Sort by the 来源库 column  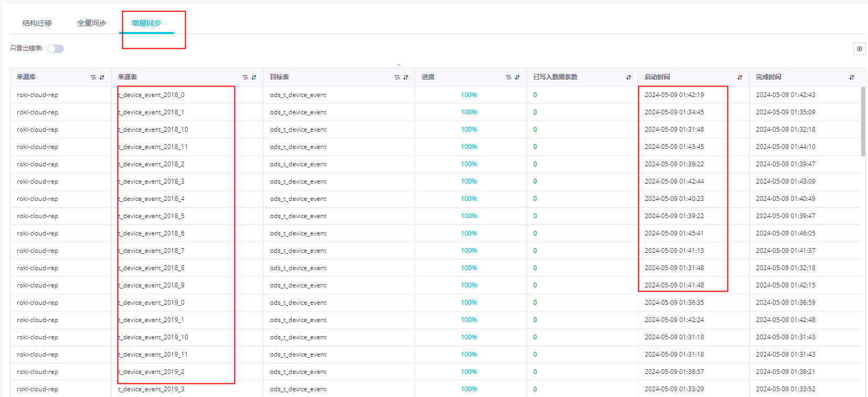[102, 77]
